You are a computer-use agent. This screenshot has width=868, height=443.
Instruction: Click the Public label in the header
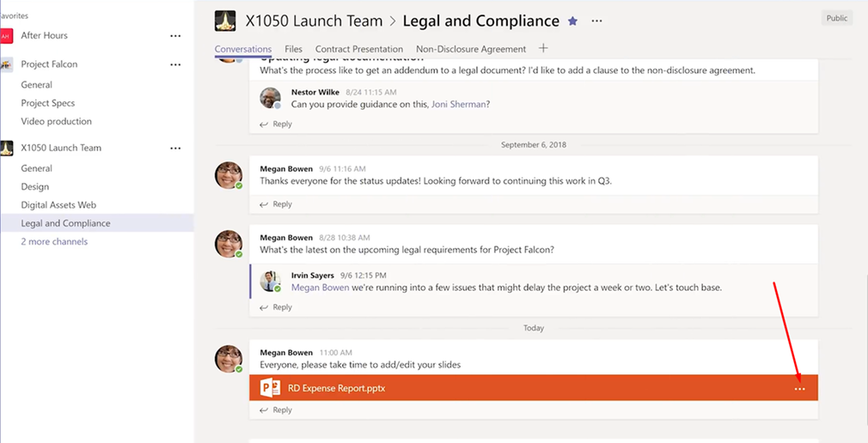point(836,18)
